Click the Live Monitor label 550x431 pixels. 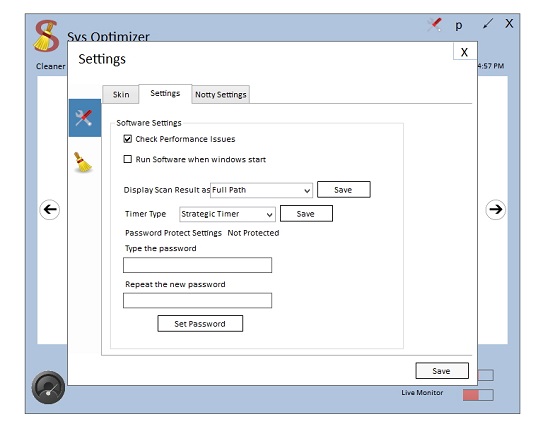(422, 393)
